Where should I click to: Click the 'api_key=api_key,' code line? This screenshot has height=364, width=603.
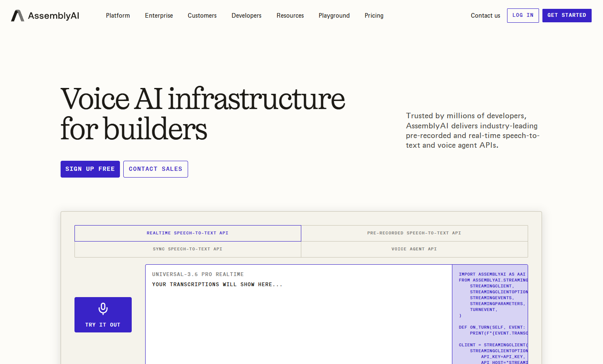(x=503, y=357)
